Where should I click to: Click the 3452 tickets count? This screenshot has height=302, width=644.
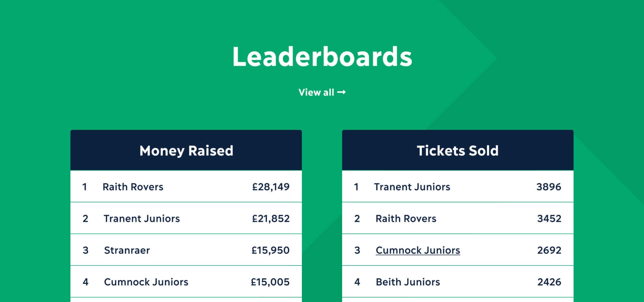(x=549, y=219)
